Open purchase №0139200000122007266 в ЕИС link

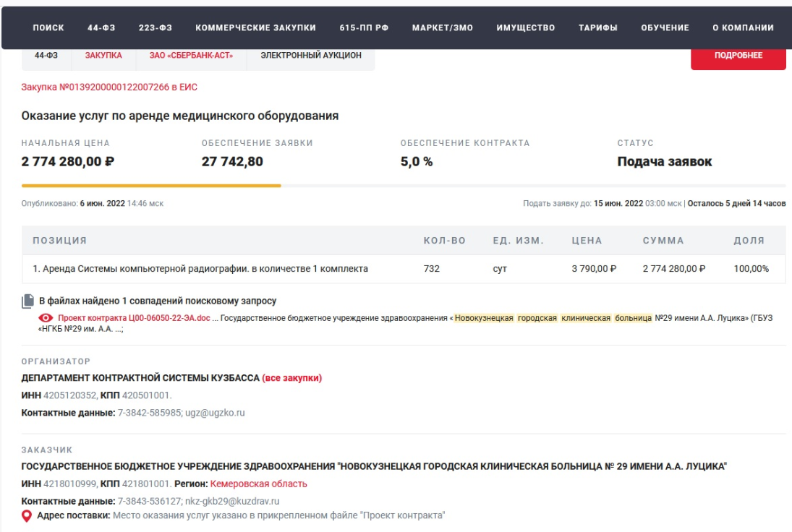(x=109, y=87)
